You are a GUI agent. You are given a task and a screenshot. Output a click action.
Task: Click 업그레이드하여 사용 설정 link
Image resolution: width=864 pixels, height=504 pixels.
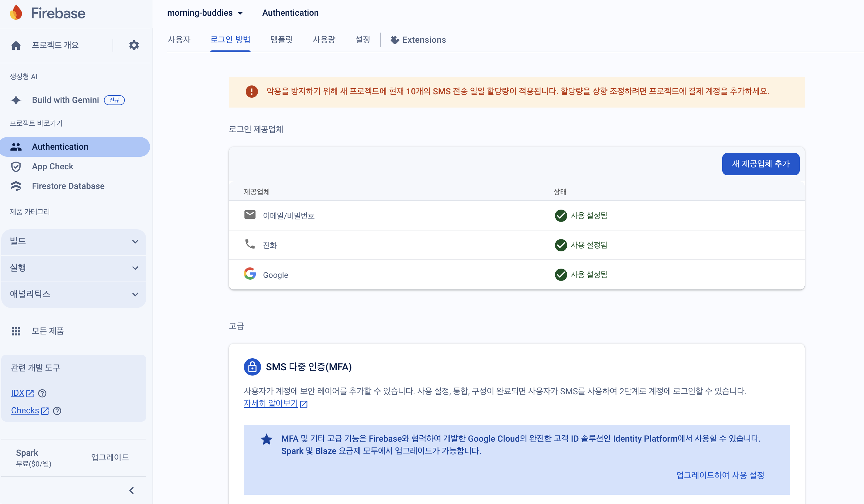click(x=720, y=475)
